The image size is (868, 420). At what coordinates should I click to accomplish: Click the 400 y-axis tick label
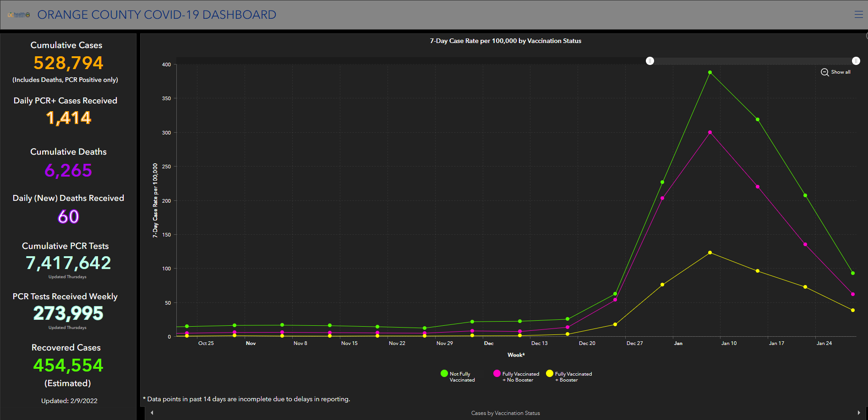coord(166,65)
